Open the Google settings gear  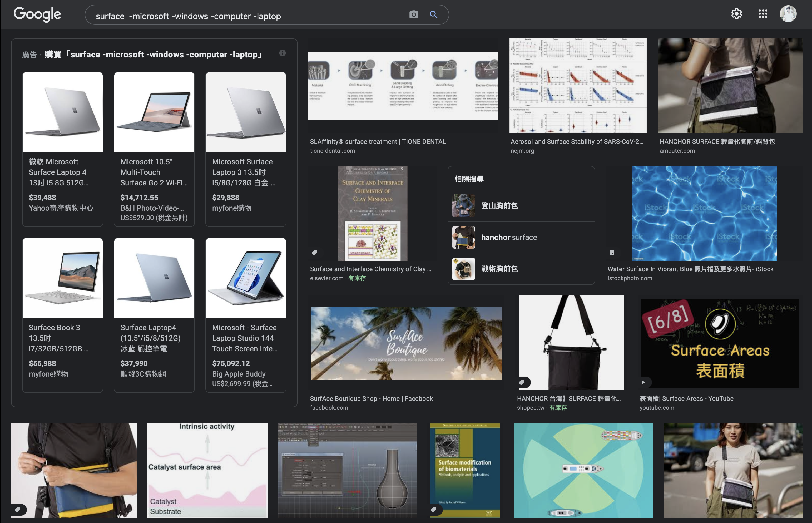click(736, 14)
